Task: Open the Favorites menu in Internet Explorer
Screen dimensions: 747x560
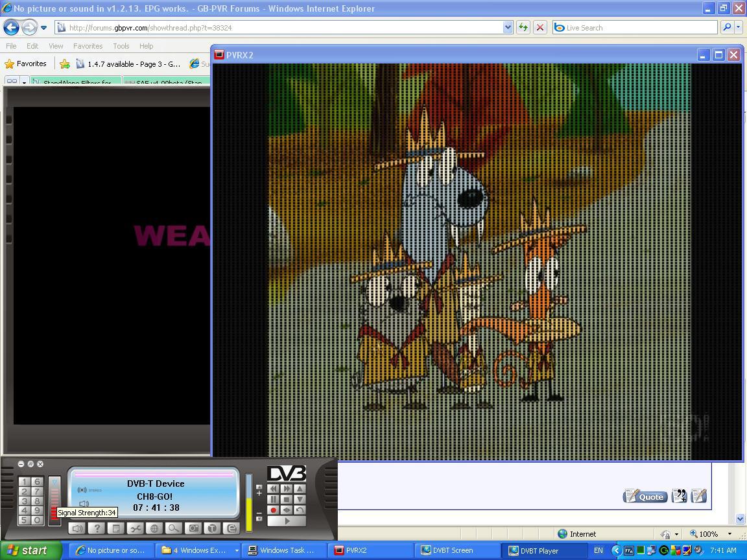Action: (x=88, y=46)
